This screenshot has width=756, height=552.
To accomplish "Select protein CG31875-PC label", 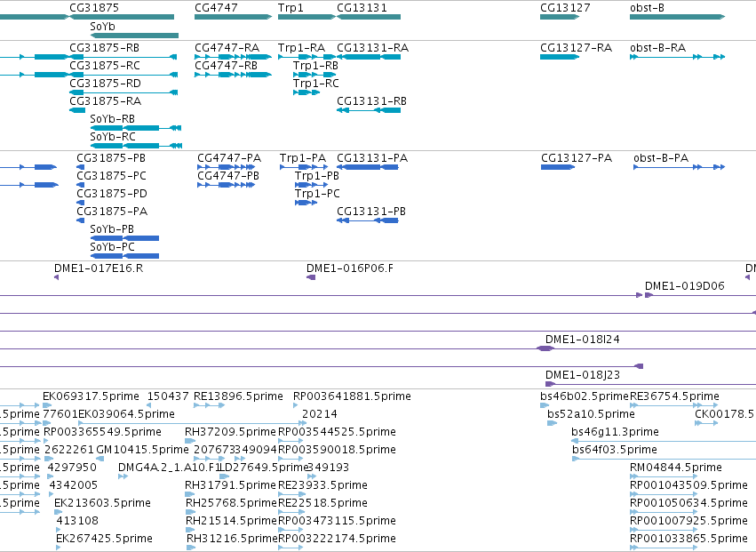I will click(x=111, y=176).
